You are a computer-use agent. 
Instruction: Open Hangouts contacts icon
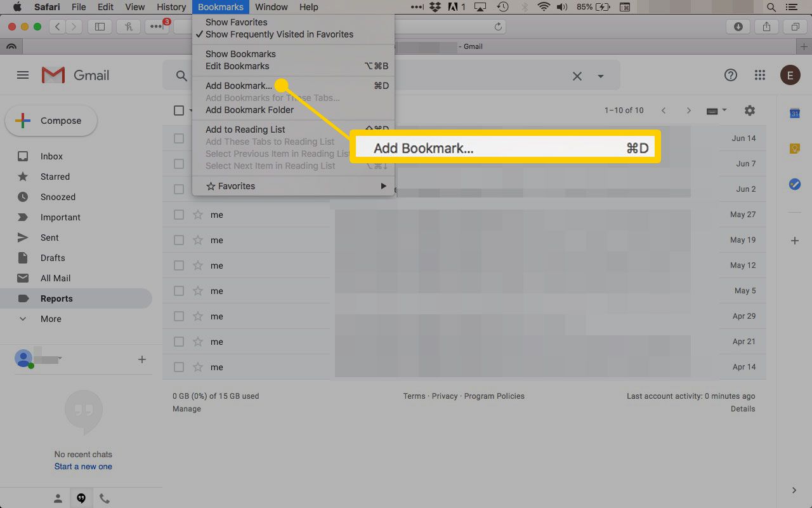click(x=58, y=498)
